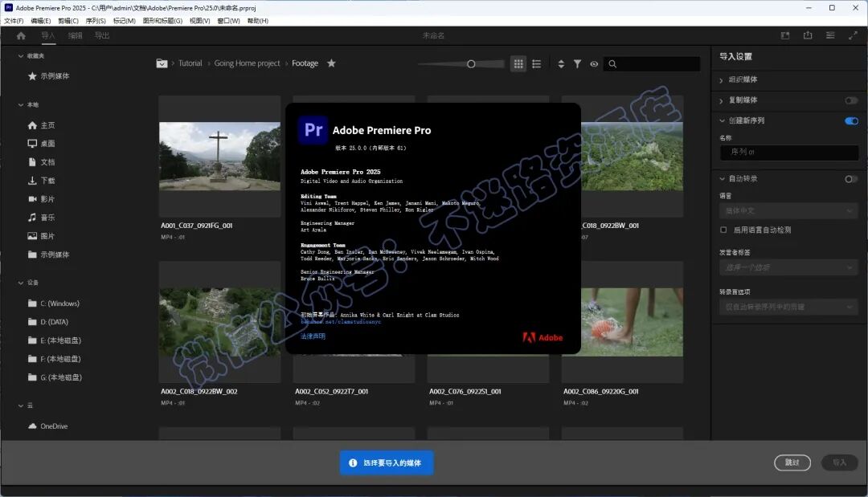This screenshot has height=497, width=868.
Task: Open 文档 documents location
Action: click(x=42, y=162)
